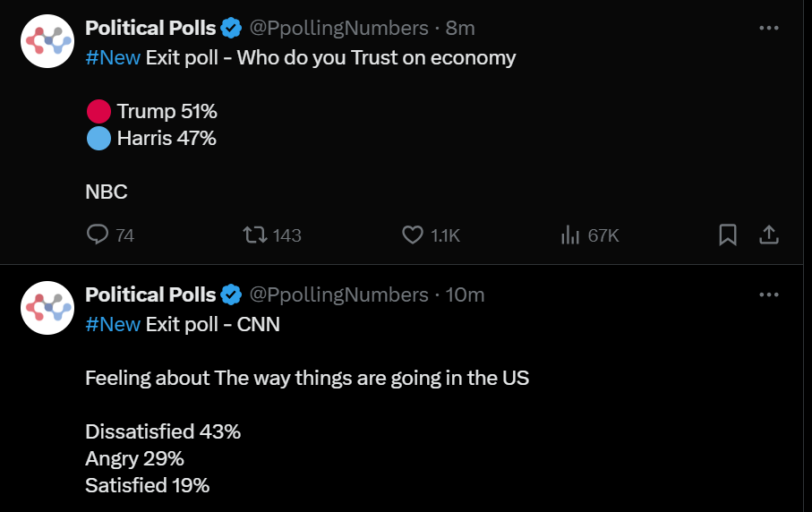Open #New hashtag in the NBC post
The height and width of the screenshot is (512, 812).
113,58
